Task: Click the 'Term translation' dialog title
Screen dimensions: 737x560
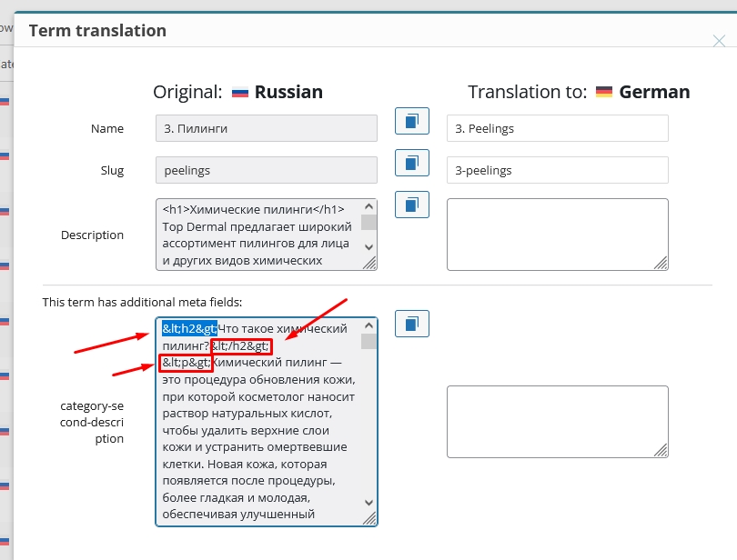Action: pyautogui.click(x=97, y=31)
